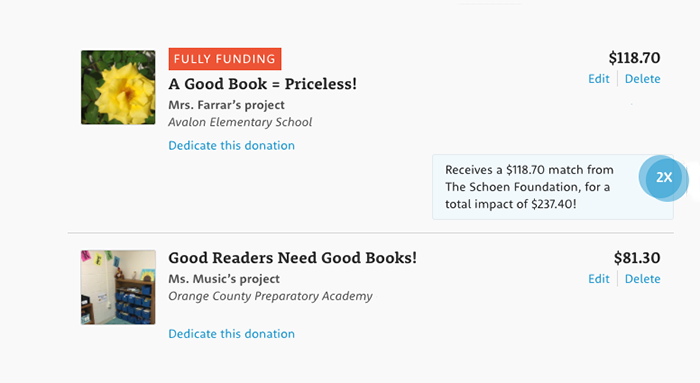Open the classroom bookshelf project thumbnail
Viewport: 700px width, 383px height.
(x=118, y=287)
